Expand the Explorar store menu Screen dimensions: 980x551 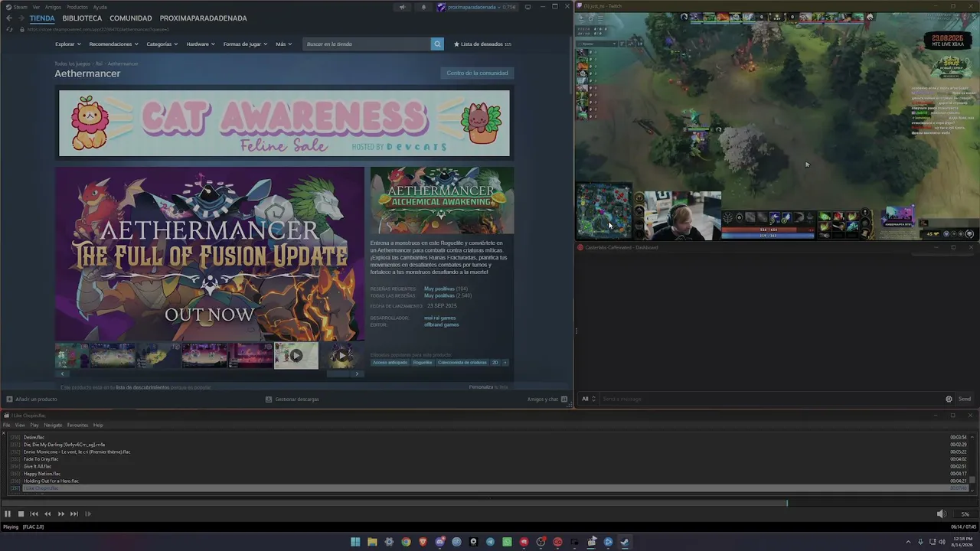point(67,44)
